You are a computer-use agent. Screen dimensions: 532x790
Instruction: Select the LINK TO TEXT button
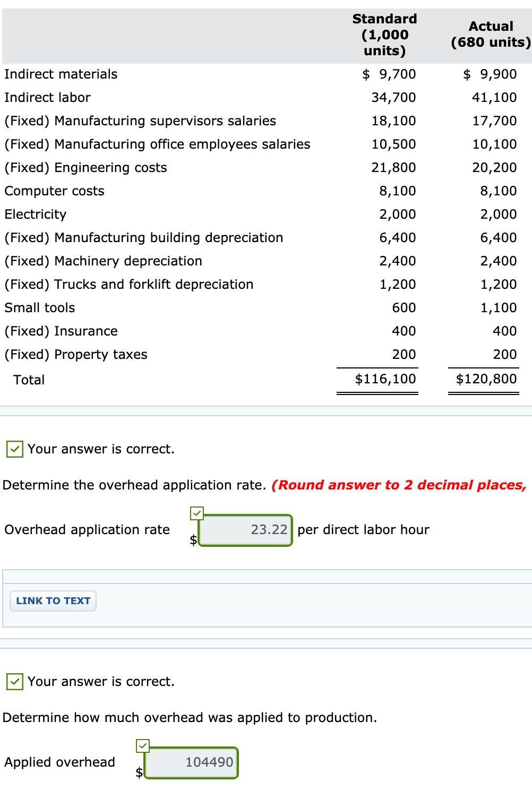[53, 600]
